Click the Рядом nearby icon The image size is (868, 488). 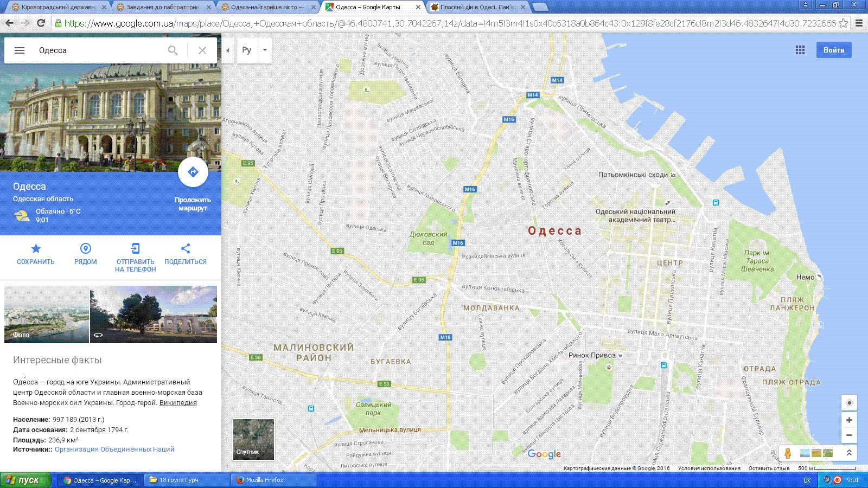coord(85,248)
